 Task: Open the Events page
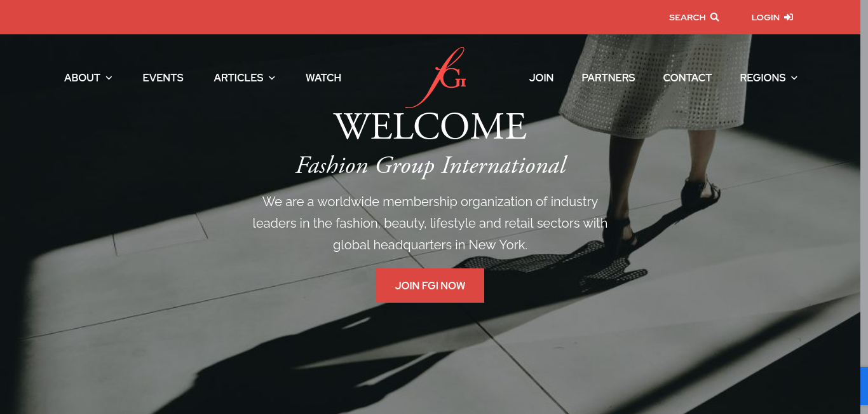click(163, 78)
